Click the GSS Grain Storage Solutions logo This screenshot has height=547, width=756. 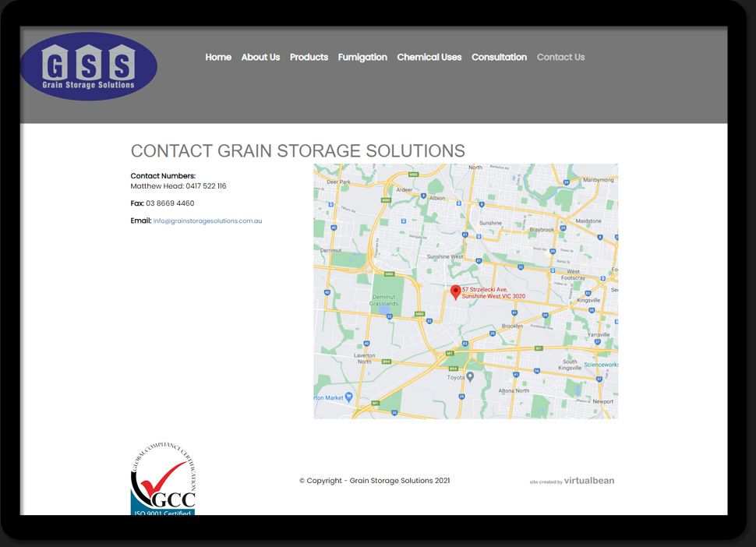88,66
